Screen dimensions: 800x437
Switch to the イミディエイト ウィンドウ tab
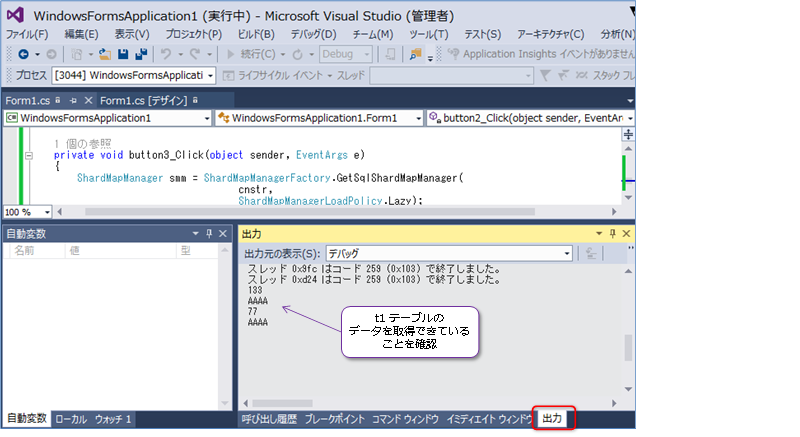(489, 419)
